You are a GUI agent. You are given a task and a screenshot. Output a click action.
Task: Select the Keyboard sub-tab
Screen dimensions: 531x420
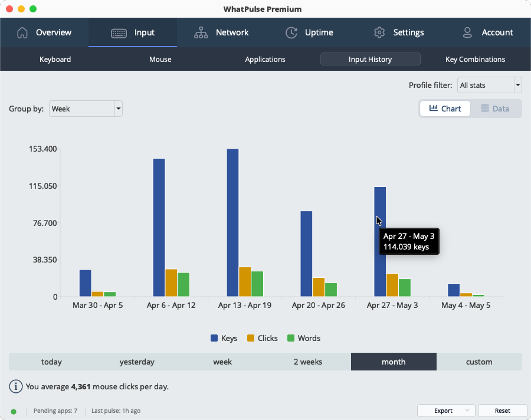pyautogui.click(x=55, y=59)
